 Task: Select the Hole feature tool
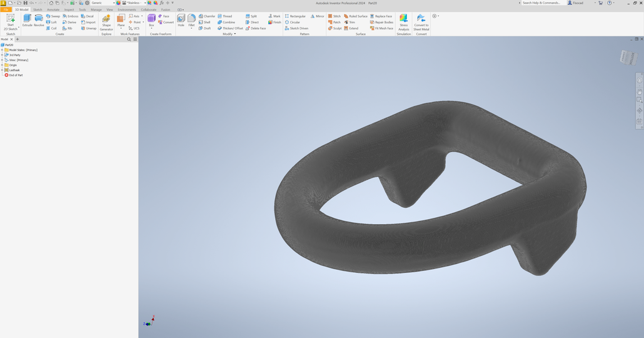click(x=181, y=20)
